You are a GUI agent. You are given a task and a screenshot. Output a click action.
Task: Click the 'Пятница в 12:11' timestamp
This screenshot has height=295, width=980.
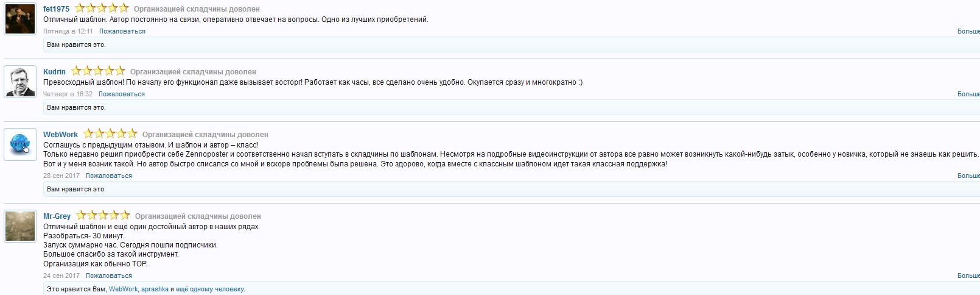click(68, 31)
